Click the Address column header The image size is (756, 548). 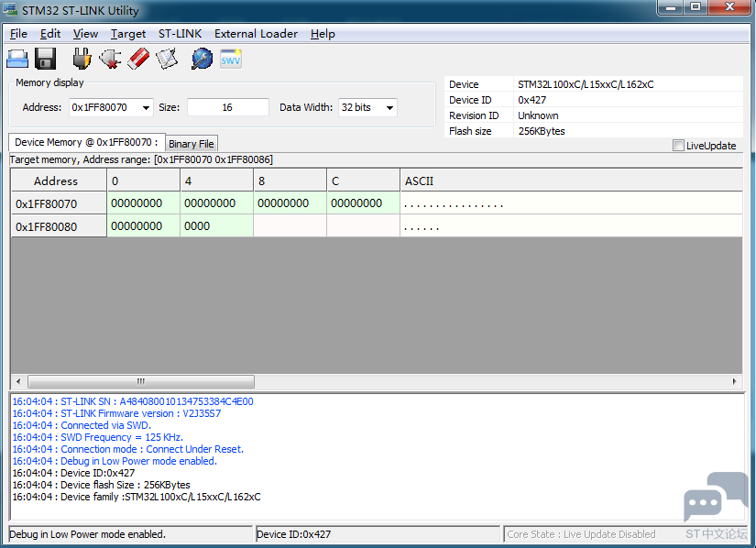[59, 181]
